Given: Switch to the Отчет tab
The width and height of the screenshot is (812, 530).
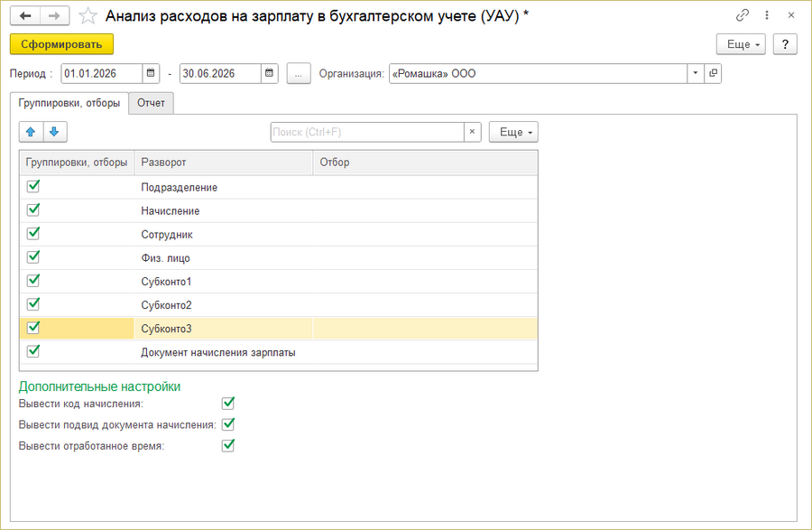Looking at the screenshot, I should point(151,103).
